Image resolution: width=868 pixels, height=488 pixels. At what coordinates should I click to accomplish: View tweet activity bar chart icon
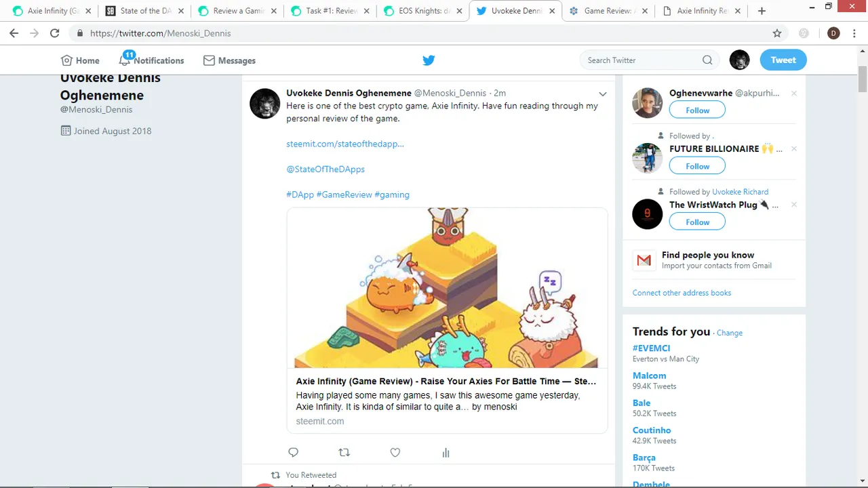tap(446, 452)
